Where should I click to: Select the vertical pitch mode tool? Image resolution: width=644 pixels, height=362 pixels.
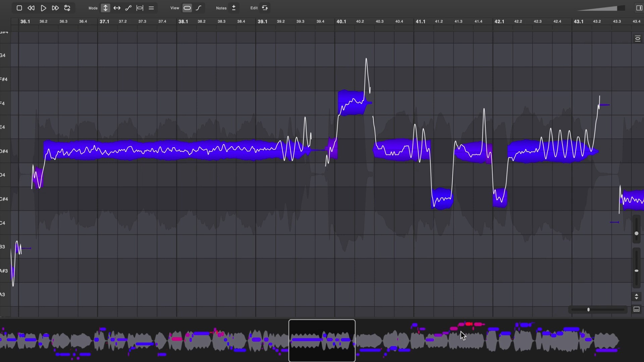pos(105,8)
